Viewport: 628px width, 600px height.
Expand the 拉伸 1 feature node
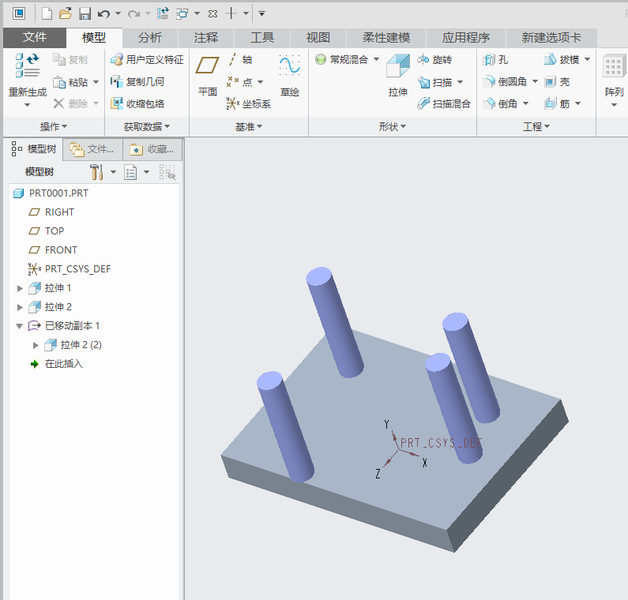point(20,288)
